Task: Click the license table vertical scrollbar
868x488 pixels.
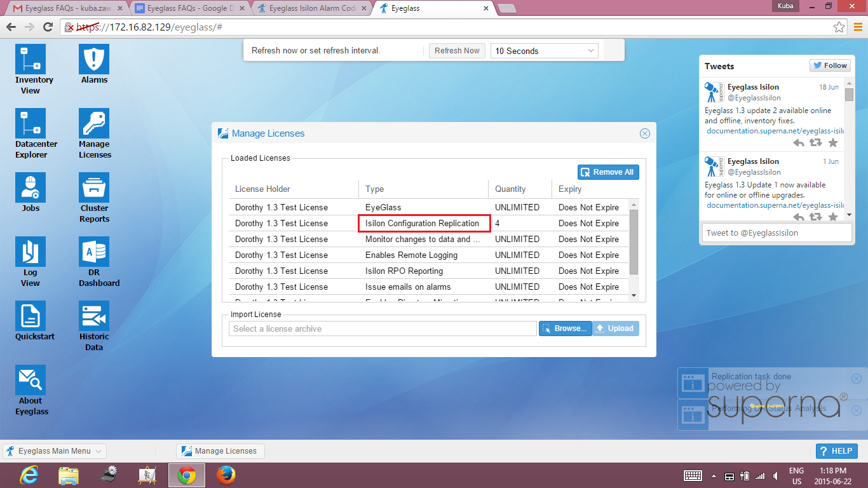Action: 634,242
